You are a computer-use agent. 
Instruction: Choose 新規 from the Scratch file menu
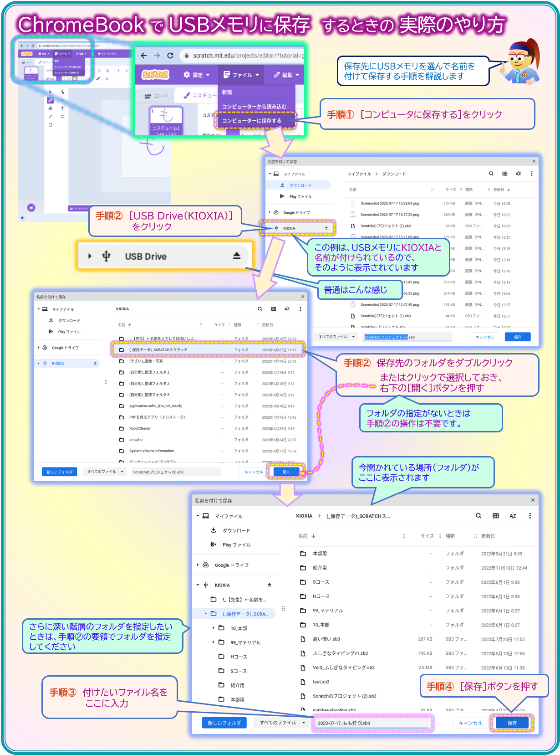[x=256, y=92]
